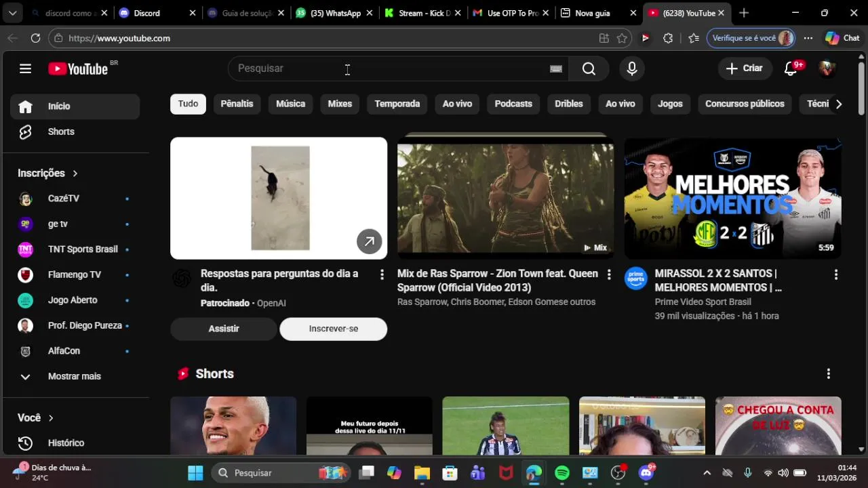Open the browser settings ellipsis menu
The width and height of the screenshot is (868, 488).
click(x=808, y=38)
